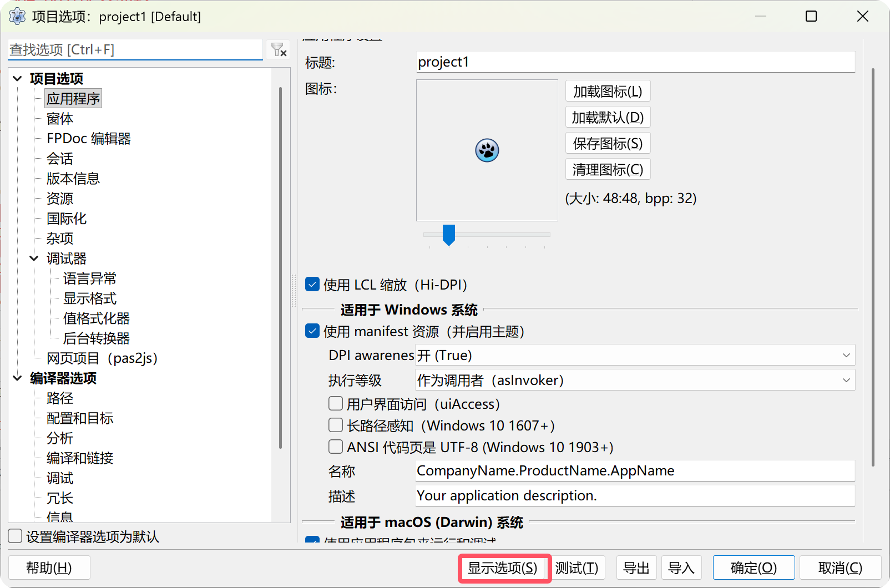
Task: Click the 导出 button
Action: pos(636,567)
